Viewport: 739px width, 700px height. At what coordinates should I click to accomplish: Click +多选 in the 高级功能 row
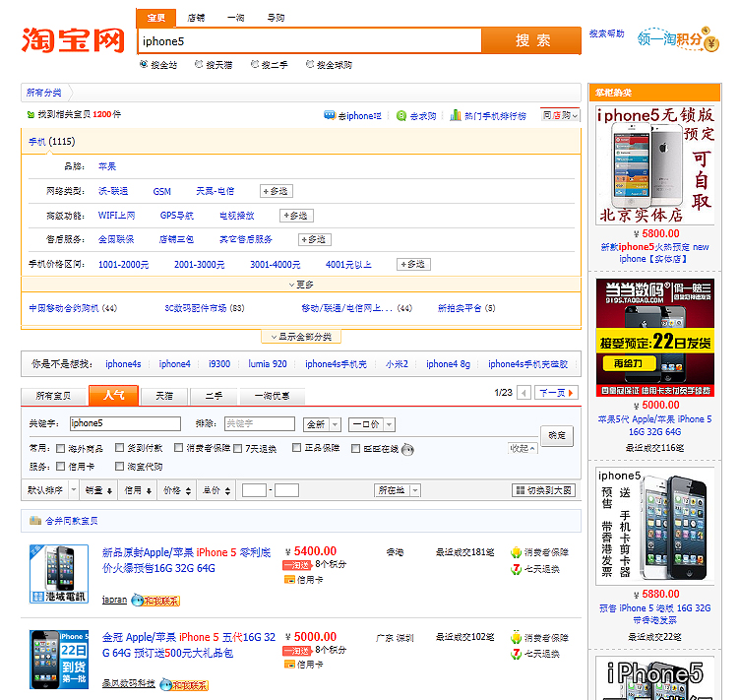[x=296, y=216]
